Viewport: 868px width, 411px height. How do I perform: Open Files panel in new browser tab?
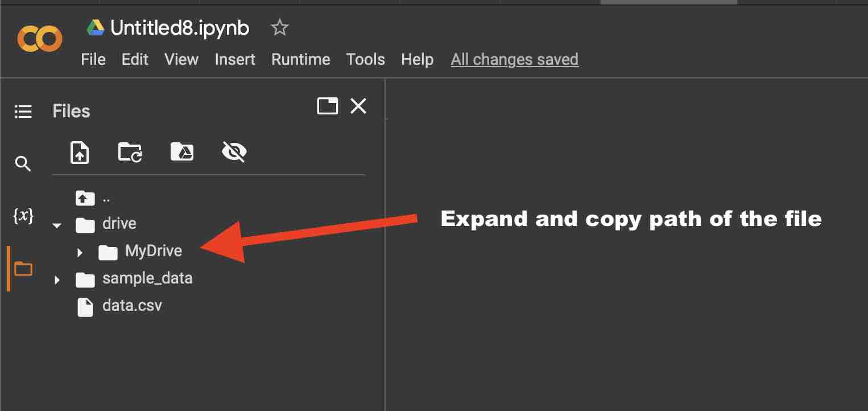(328, 106)
